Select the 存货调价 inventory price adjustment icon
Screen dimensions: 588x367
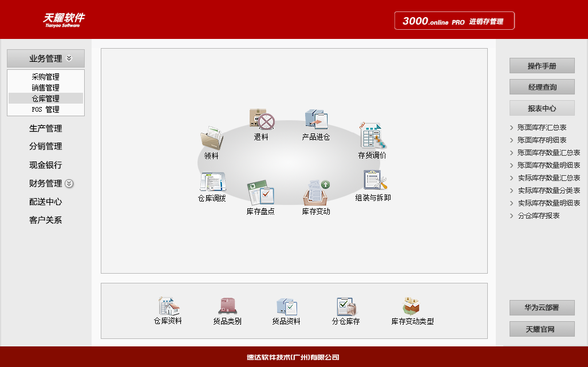(372, 136)
